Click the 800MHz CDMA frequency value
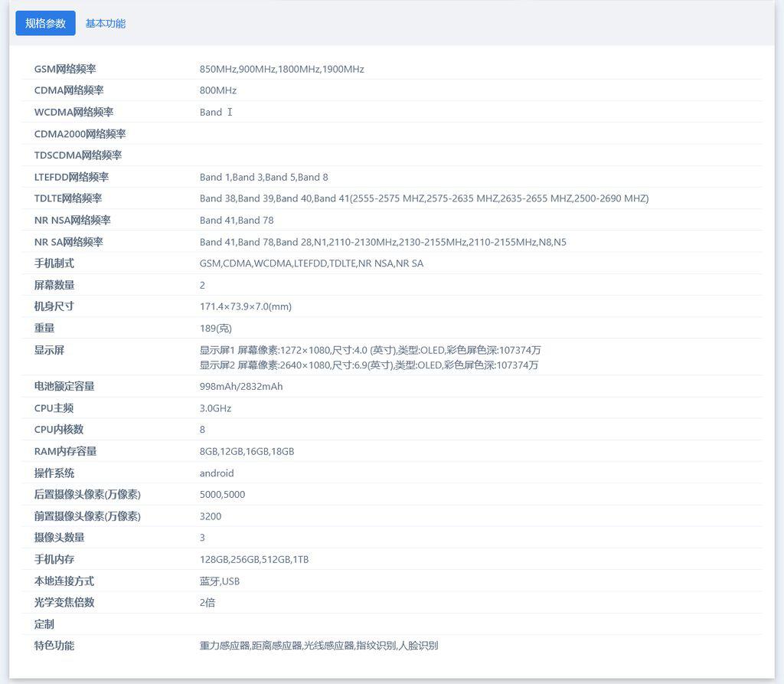This screenshot has width=784, height=684. pos(217,90)
